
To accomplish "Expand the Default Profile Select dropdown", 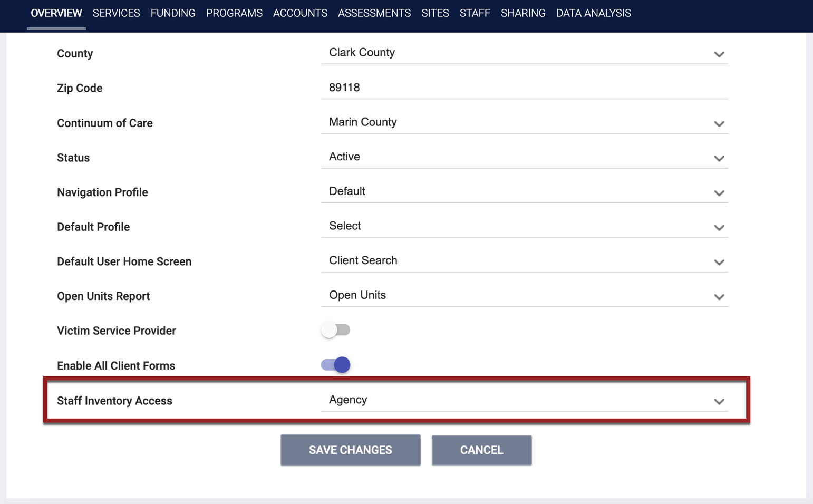I will pyautogui.click(x=524, y=226).
